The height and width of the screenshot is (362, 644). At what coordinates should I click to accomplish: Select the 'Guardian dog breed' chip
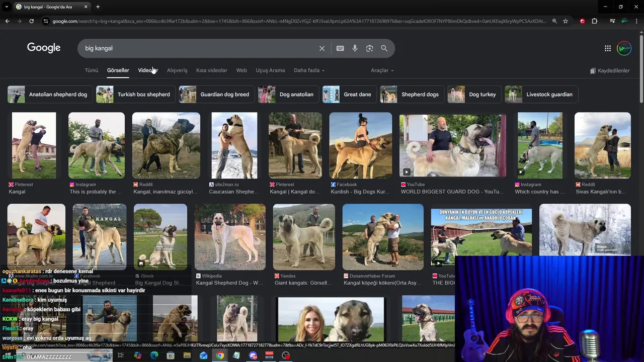[216, 95]
